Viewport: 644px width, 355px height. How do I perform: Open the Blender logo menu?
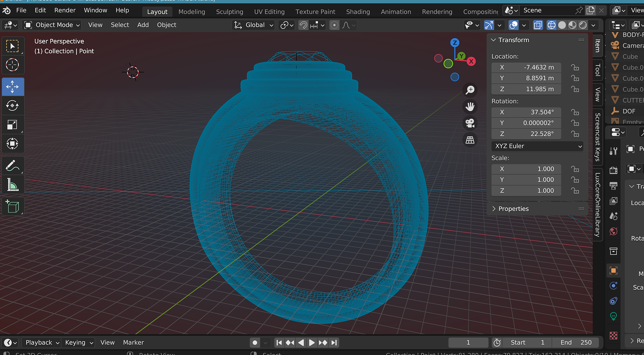pos(7,10)
